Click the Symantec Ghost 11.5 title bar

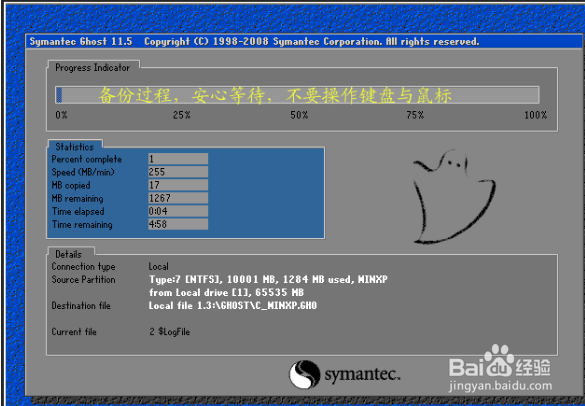coord(304,41)
